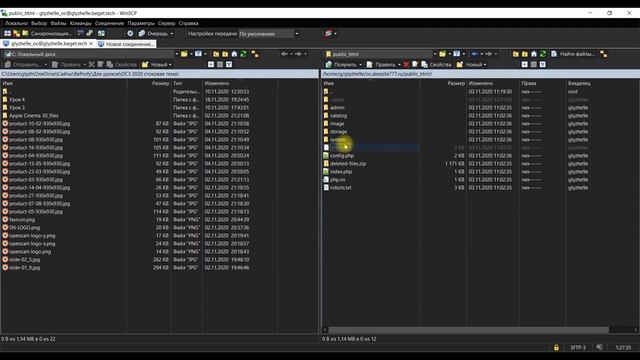Open the Очередь dropdown arrow
The height and width of the screenshot is (360, 640).
(172, 33)
